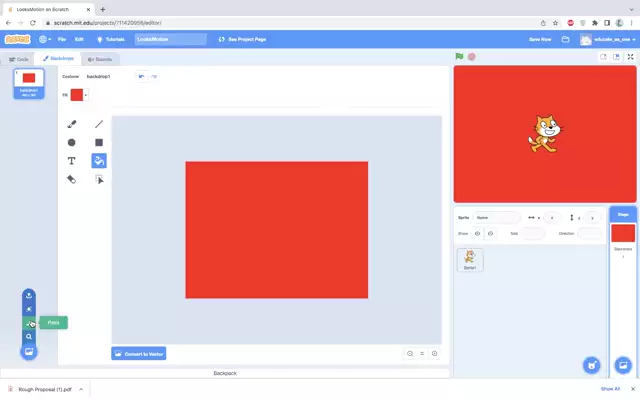Zoom in the paint canvas
The width and height of the screenshot is (640, 400).
435,353
